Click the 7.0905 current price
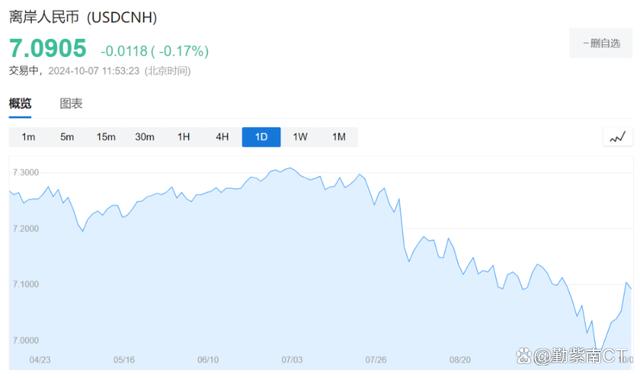 pos(48,48)
